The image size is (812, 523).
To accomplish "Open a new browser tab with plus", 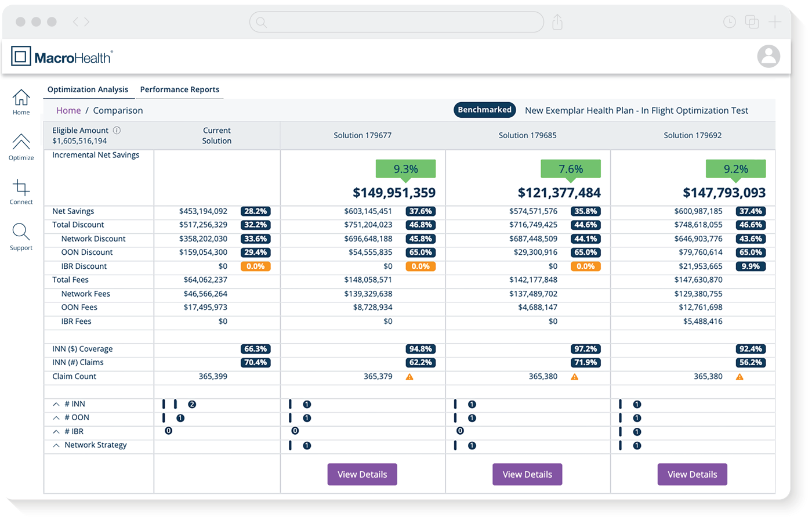I will pyautogui.click(x=775, y=22).
